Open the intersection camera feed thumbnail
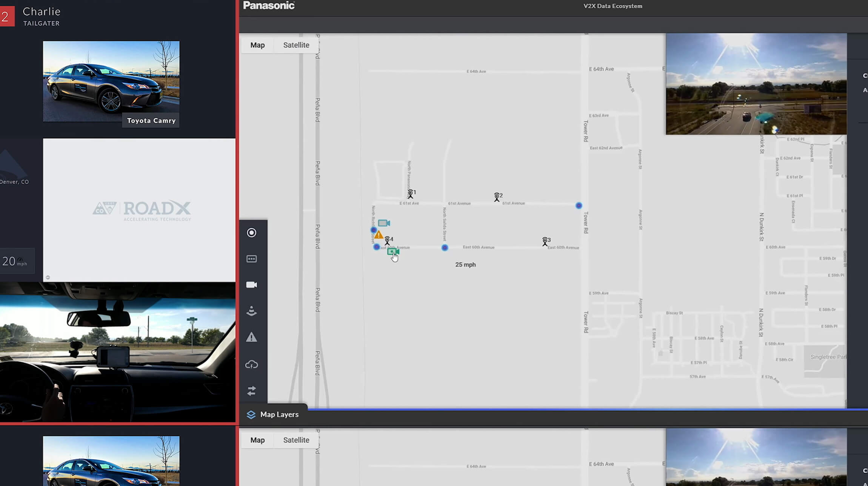 pyautogui.click(x=756, y=84)
